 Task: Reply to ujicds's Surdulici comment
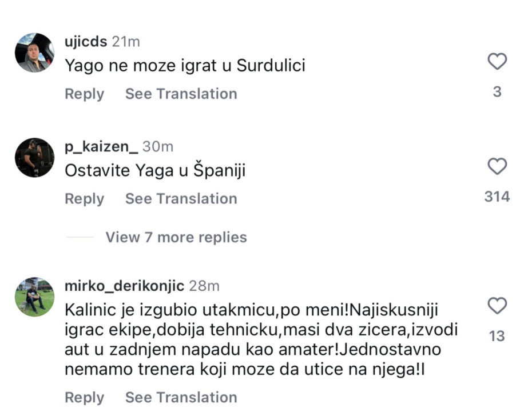(84, 94)
